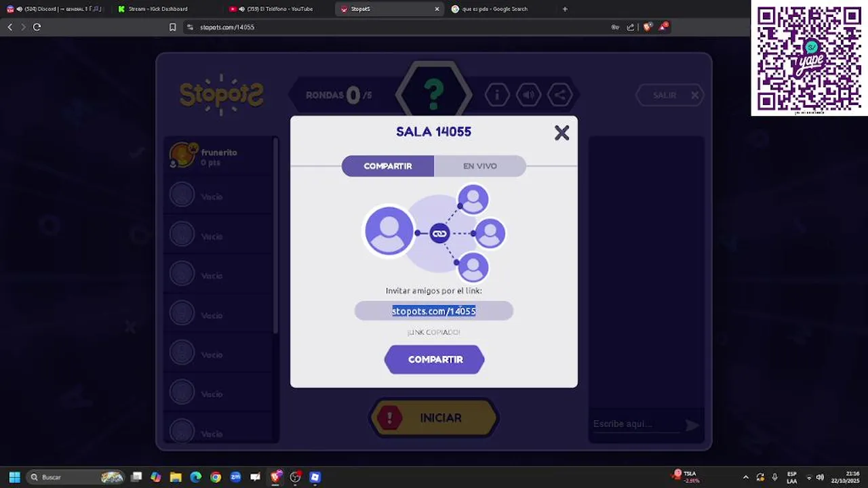868x488 pixels.
Task: Select player frunerito in the player list
Action: [x=218, y=157]
